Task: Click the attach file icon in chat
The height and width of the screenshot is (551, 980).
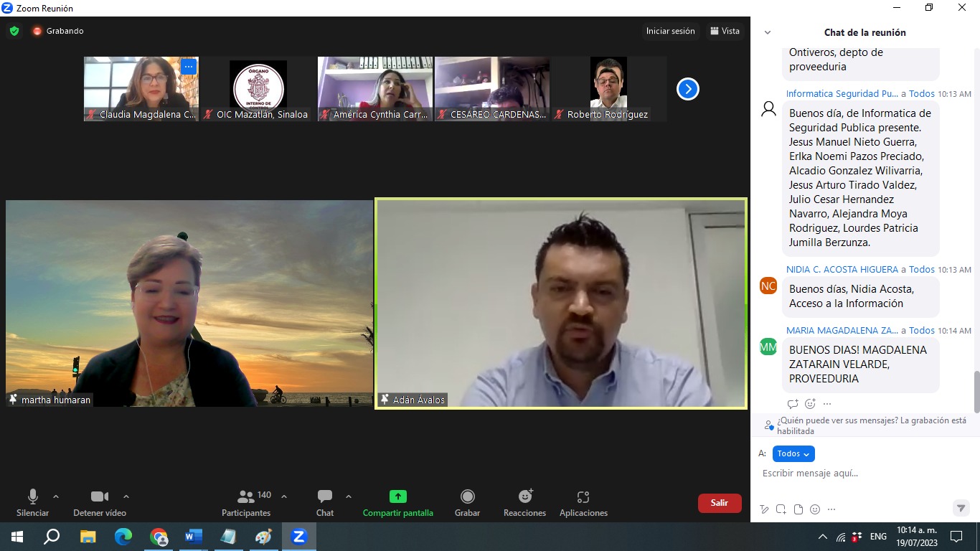Action: pyautogui.click(x=798, y=509)
